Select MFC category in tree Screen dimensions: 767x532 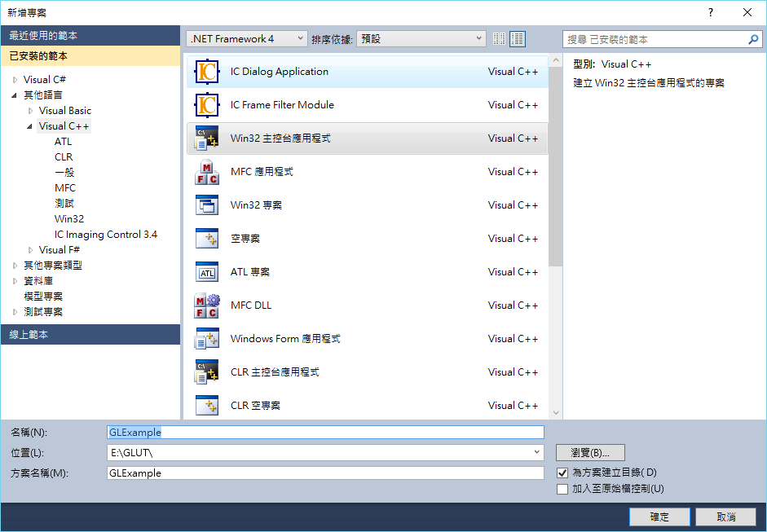point(65,187)
